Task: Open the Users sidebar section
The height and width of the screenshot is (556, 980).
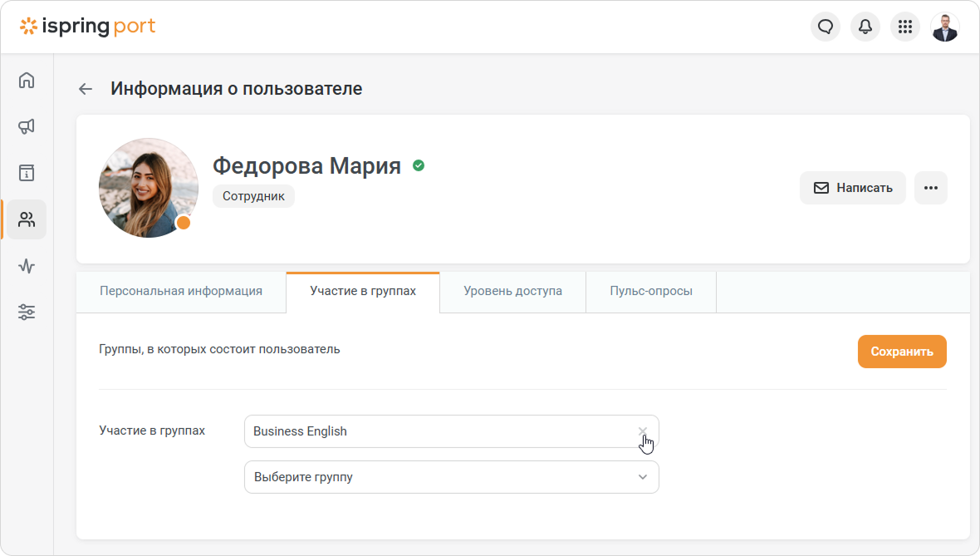Action: click(27, 219)
